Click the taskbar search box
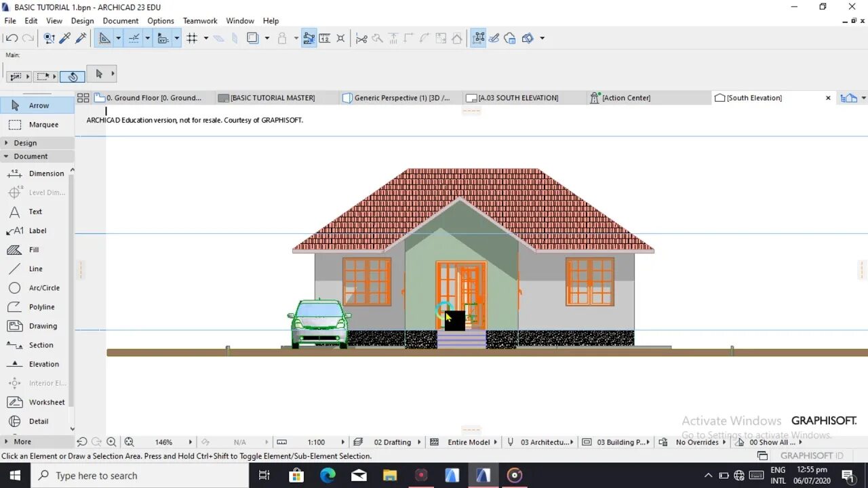This screenshot has width=868, height=488. pyautogui.click(x=140, y=476)
